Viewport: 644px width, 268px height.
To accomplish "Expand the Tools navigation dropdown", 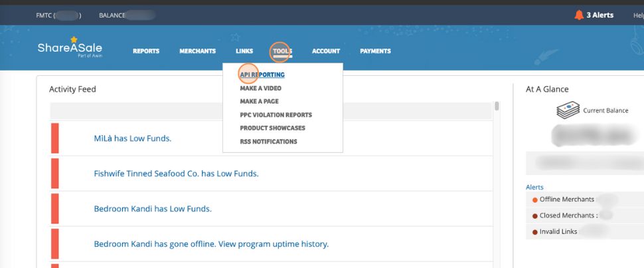I will pos(282,51).
